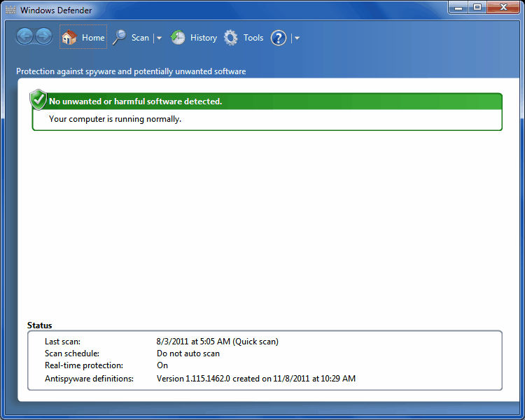The height and width of the screenshot is (420, 525).
Task: Go back with the Back arrow button
Action: [x=24, y=36]
